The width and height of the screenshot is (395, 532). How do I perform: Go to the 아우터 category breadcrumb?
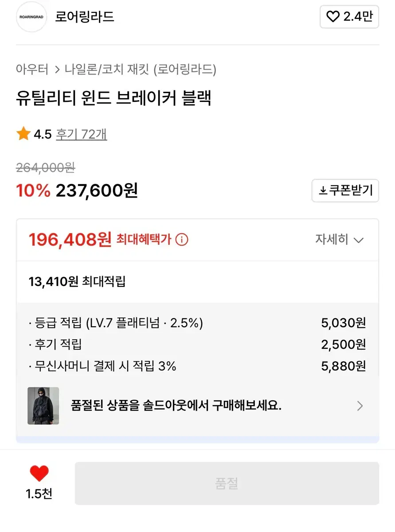click(32, 69)
